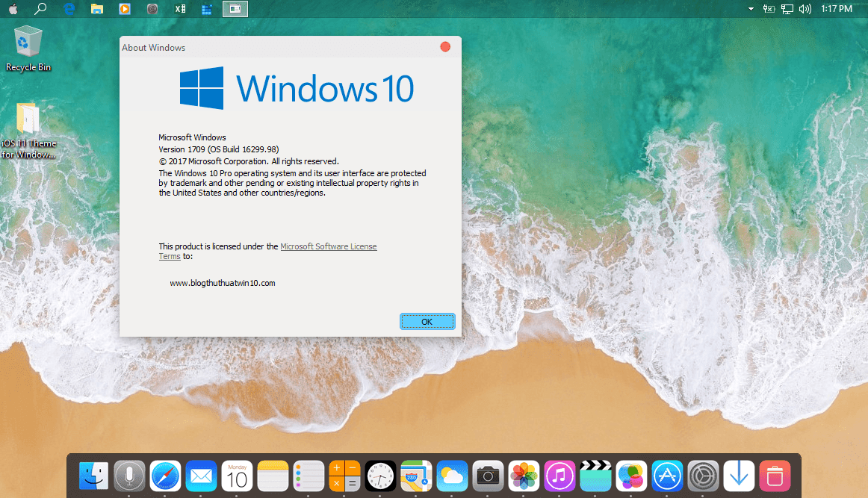The height and width of the screenshot is (498, 868).
Task: Expand the hidden system tray icons arrow
Action: [x=751, y=9]
